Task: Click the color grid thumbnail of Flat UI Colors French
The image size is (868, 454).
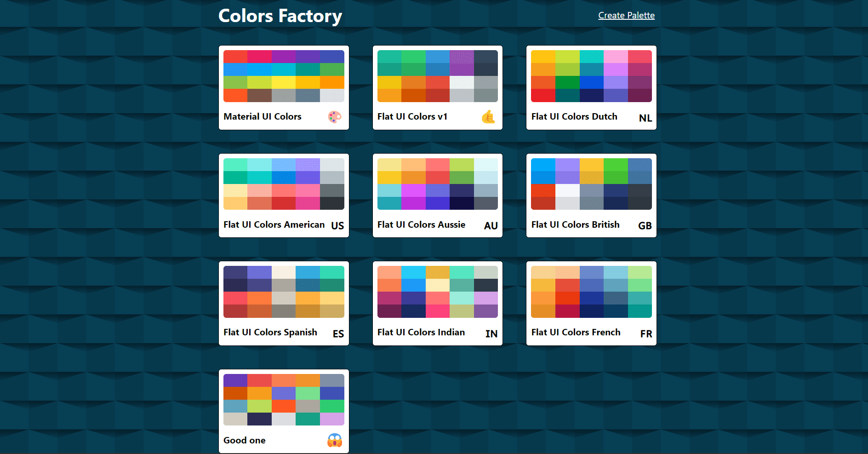Action: [x=591, y=292]
